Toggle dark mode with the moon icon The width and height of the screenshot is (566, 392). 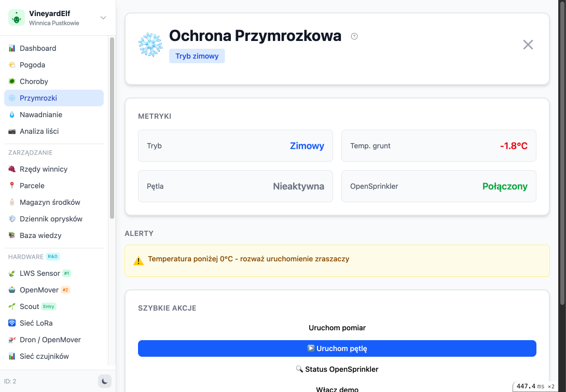click(104, 381)
